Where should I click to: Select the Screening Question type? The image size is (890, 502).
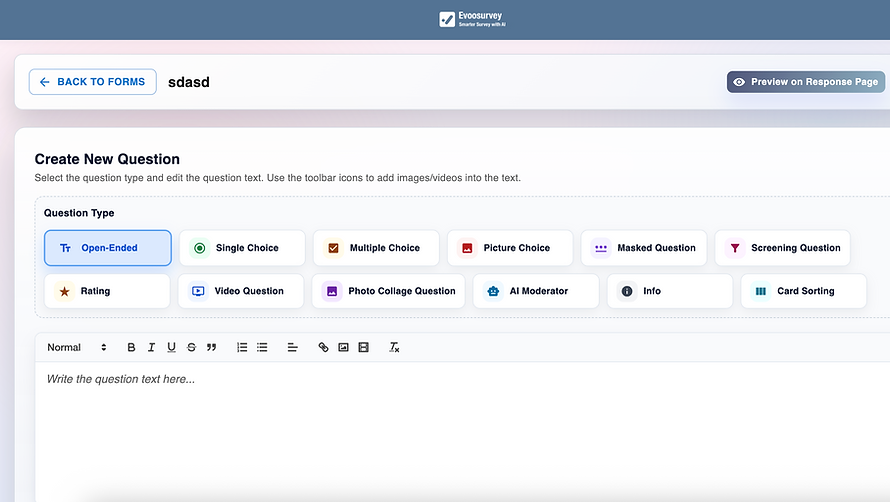click(783, 248)
